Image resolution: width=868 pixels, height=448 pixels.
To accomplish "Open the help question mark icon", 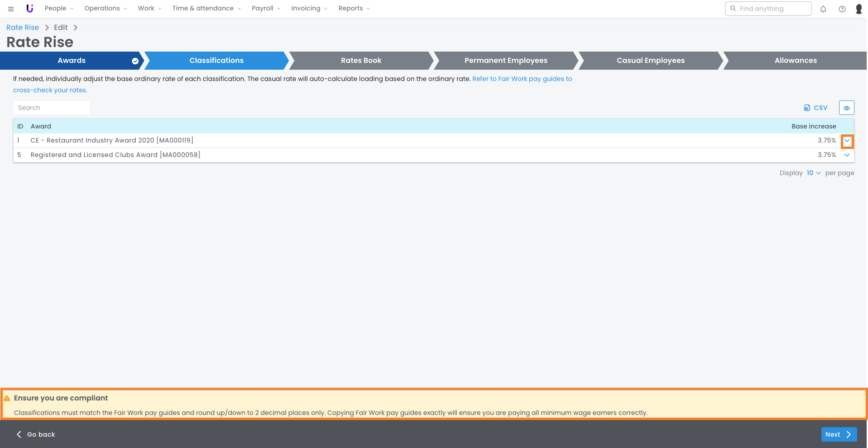I will pyautogui.click(x=842, y=9).
